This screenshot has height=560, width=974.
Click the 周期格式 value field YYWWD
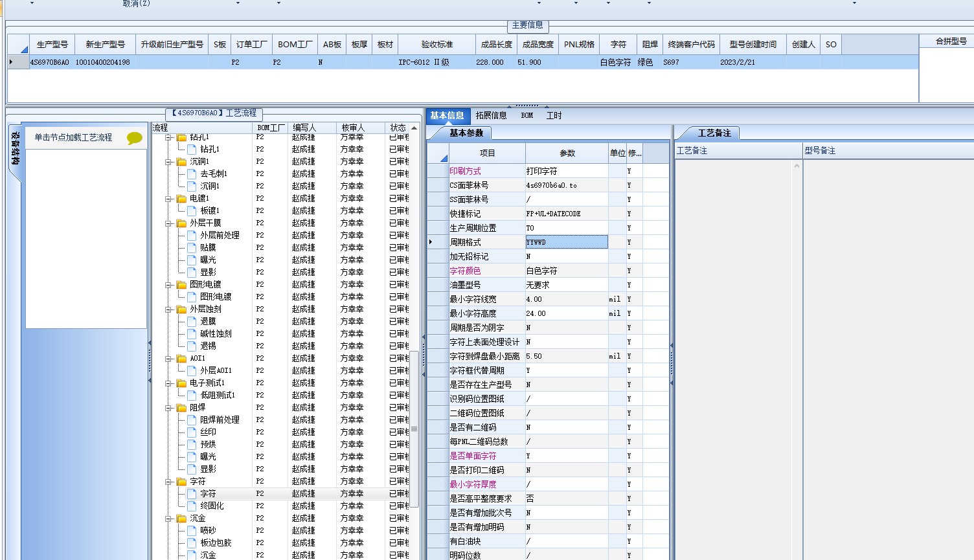pos(567,242)
